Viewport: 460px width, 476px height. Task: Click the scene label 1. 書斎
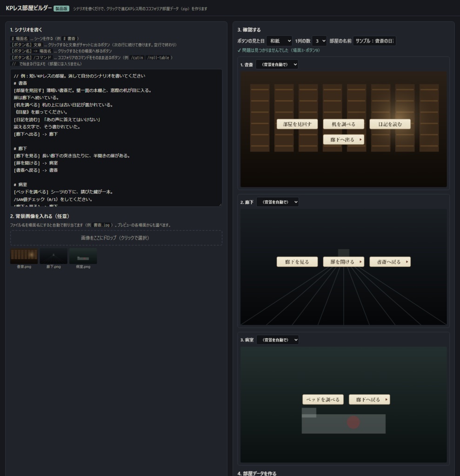coord(247,65)
